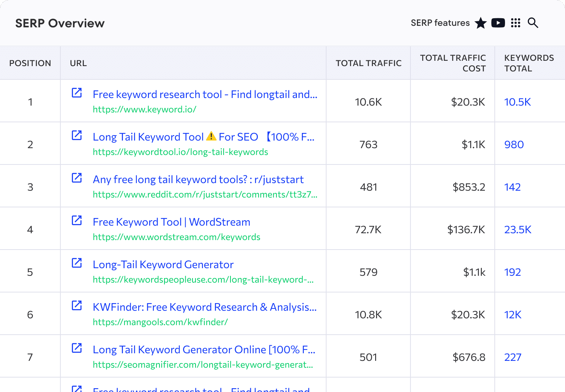Click the external link icon on the seomagnifier row
This screenshot has width=565, height=392.
(x=77, y=348)
